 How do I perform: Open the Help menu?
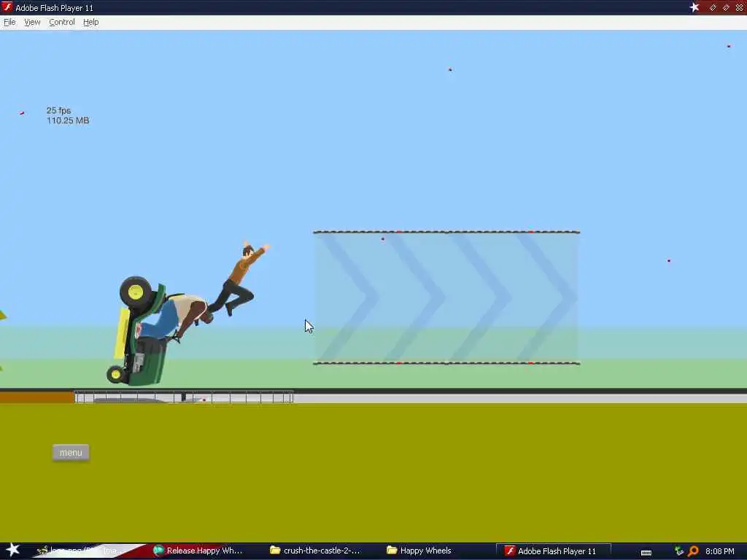(91, 22)
